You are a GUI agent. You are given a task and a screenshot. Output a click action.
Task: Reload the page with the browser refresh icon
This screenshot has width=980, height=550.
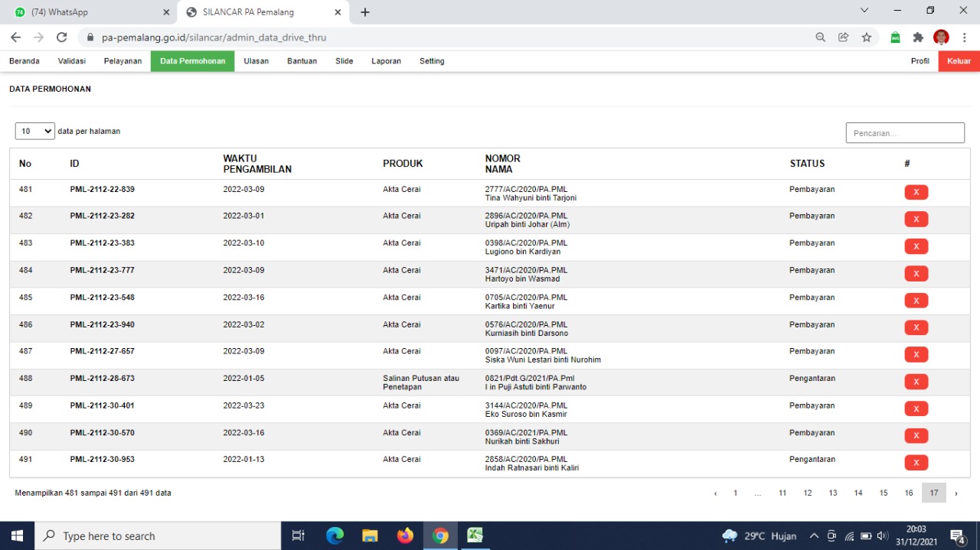tap(62, 37)
